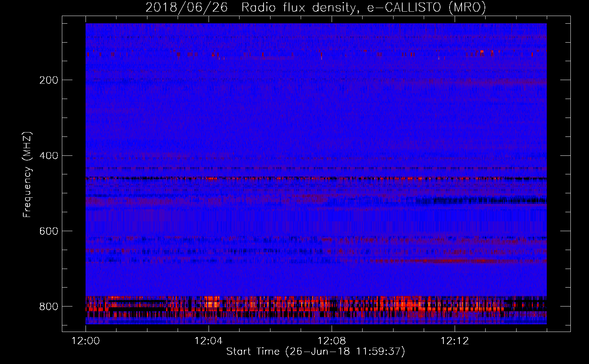Click the spectrogram plot area
The height and width of the screenshot is (364, 589).
pos(316,174)
